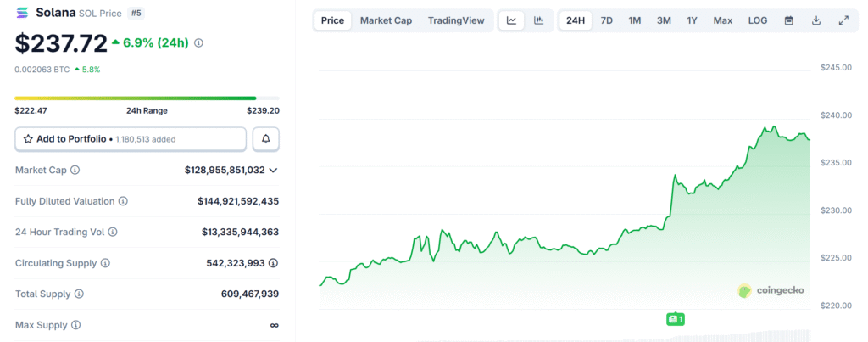Click the Solana logo icon
Image resolution: width=868 pixels, height=342 pixels.
23,12
